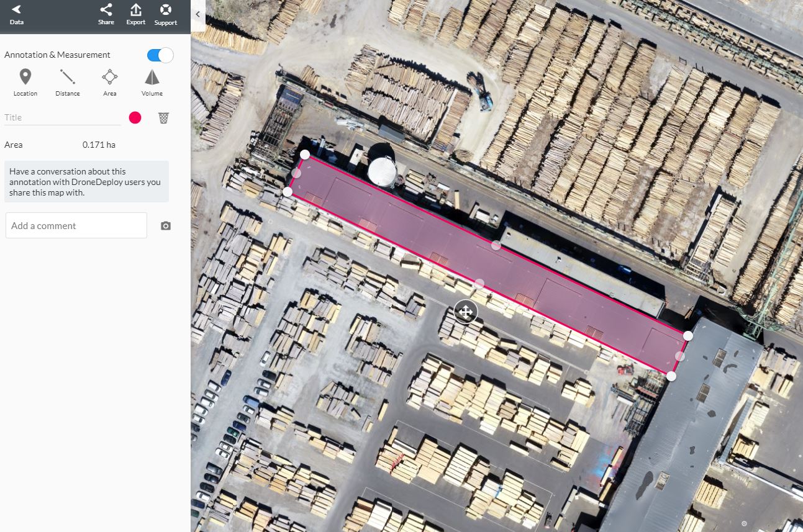Select top-left white polygon vertex

coord(305,155)
